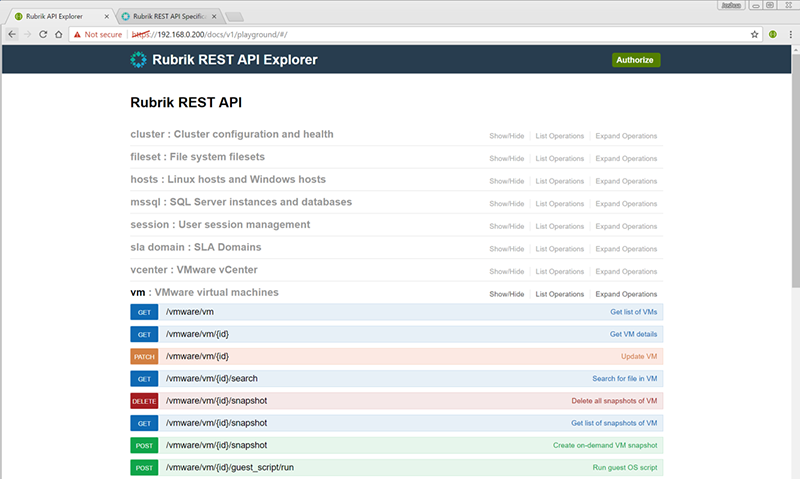Click the browser forward arrow
The image size is (800, 479).
[28, 34]
